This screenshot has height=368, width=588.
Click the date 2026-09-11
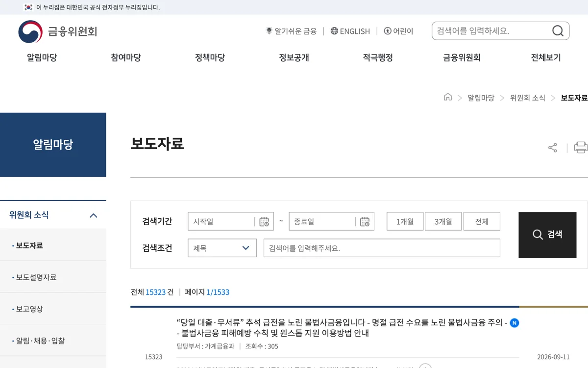[553, 357]
